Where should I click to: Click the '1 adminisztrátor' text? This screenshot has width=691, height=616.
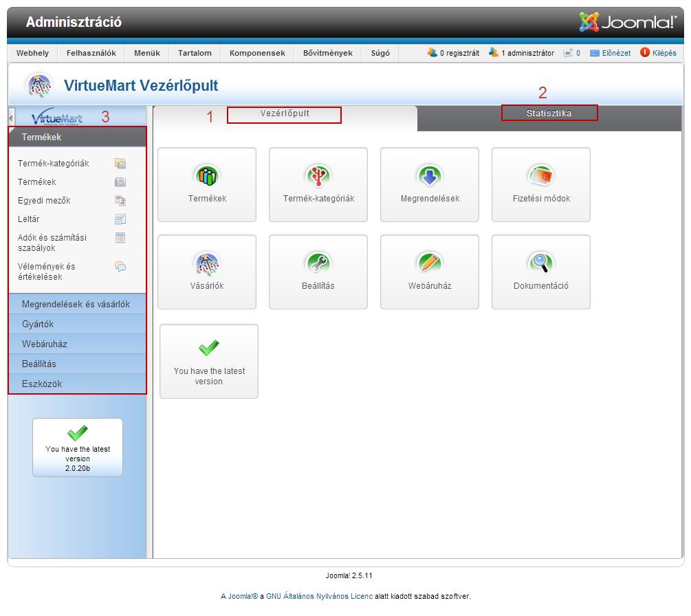click(x=528, y=53)
